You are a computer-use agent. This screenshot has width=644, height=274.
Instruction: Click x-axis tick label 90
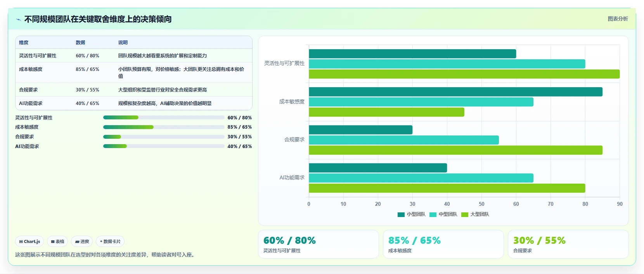tap(620, 204)
